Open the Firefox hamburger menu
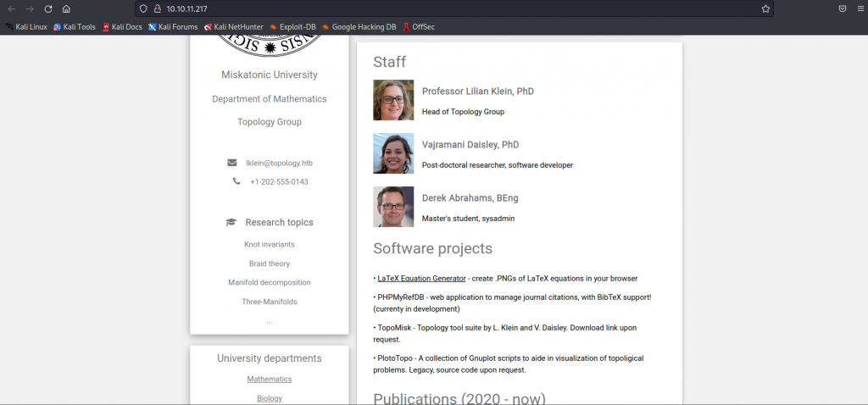The height and width of the screenshot is (405, 868). point(860,8)
